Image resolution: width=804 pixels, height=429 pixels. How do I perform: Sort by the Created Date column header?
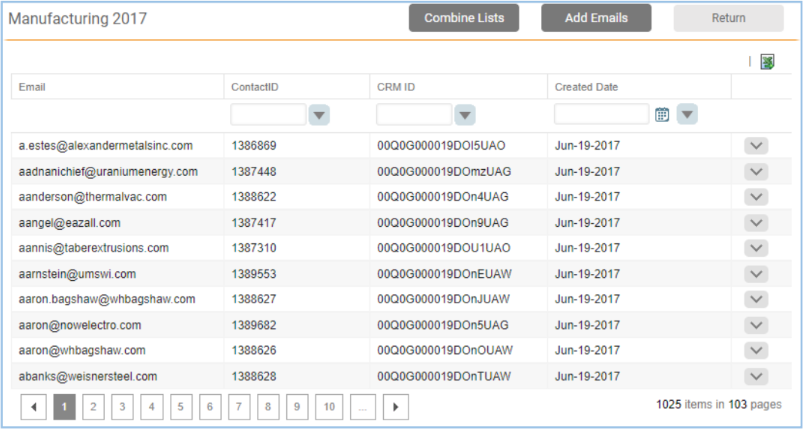pos(586,87)
